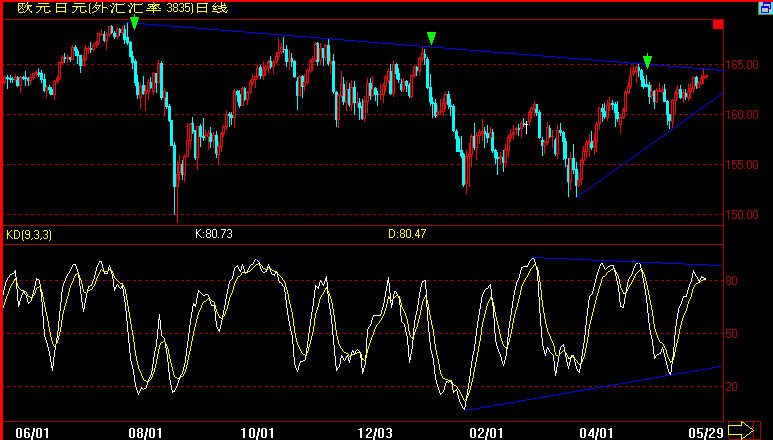This screenshot has width=773, height=440.
Task: Select the green marker at the August peak
Action: 134,22
